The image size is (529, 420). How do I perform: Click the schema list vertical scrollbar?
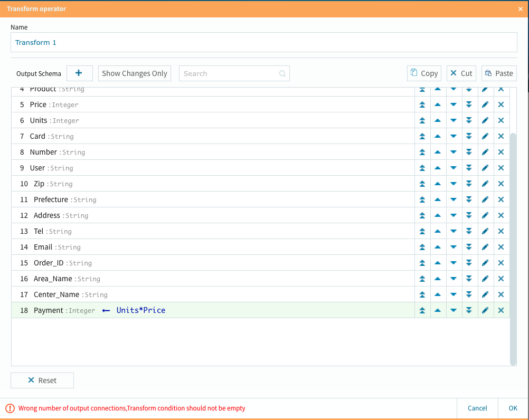tap(513, 249)
